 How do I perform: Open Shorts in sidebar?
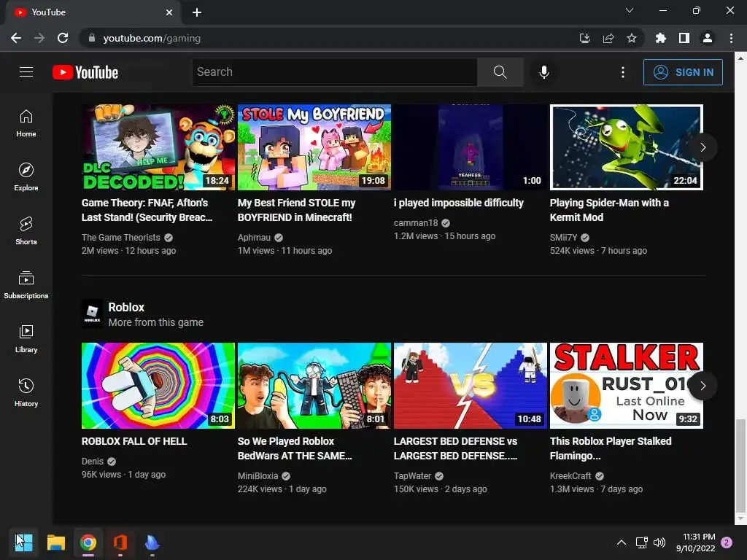[x=26, y=231]
